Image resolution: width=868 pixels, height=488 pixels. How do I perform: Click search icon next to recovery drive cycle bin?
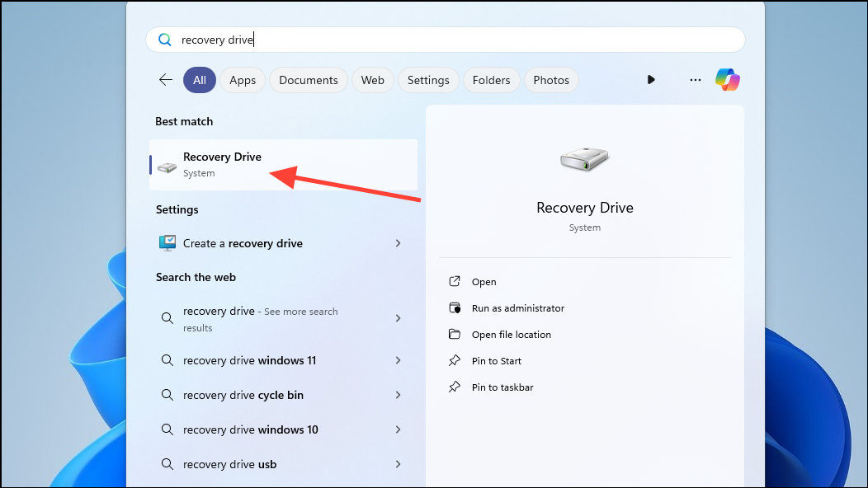click(x=167, y=395)
